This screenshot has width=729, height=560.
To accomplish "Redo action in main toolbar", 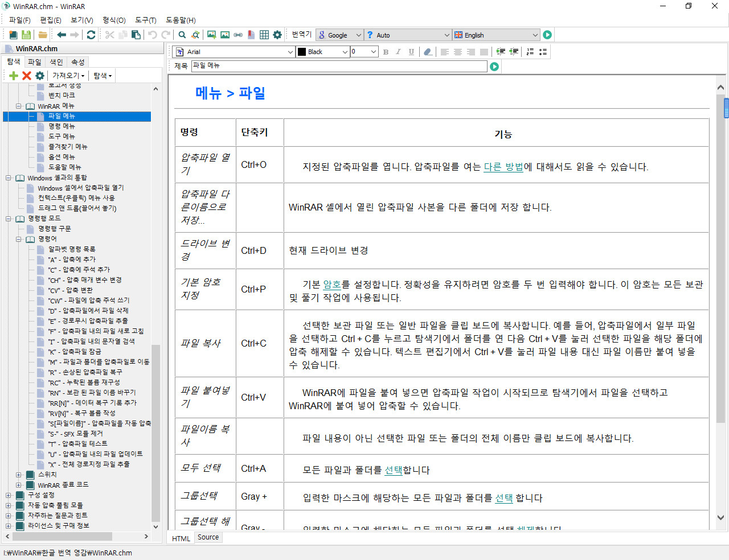I will pos(166,35).
